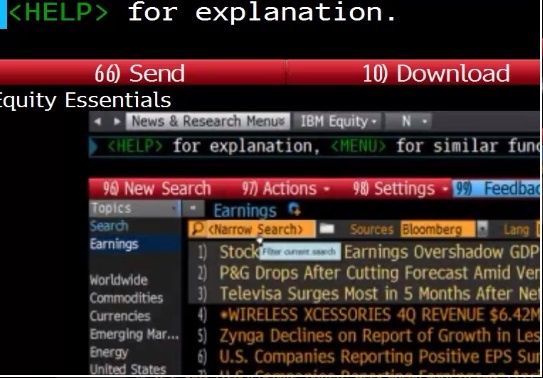The width and height of the screenshot is (543, 378).
Task: Select Search in the topics sidebar
Action: tap(109, 226)
